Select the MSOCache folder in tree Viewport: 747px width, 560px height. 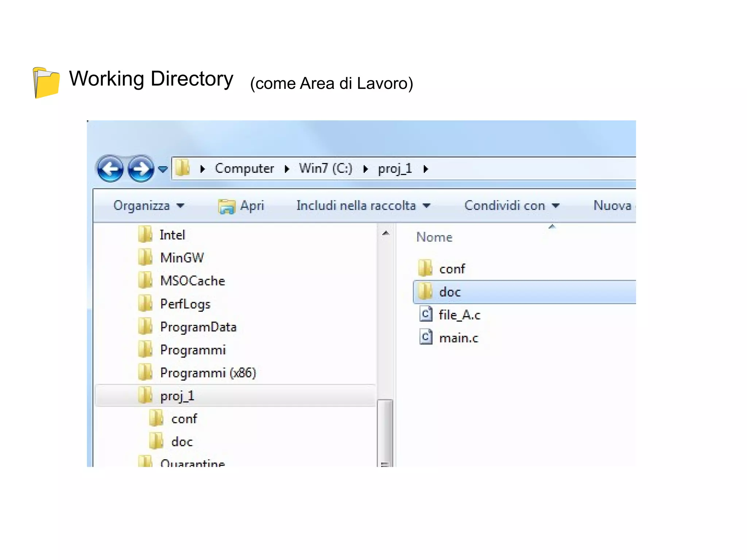[193, 281]
